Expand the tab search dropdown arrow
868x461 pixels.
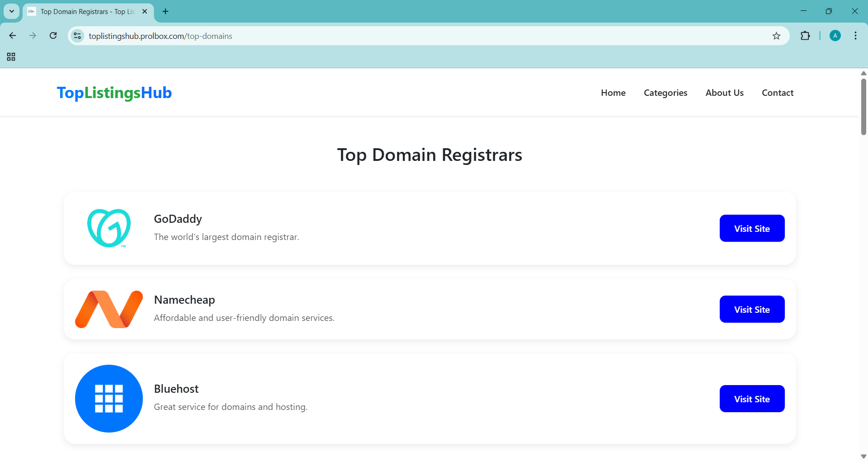(12, 11)
